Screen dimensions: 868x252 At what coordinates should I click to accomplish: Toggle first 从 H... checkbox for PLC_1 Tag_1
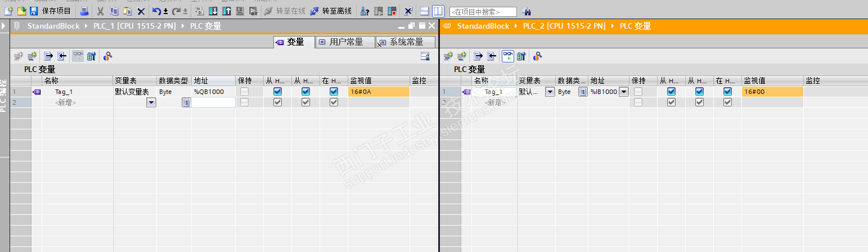click(x=277, y=92)
